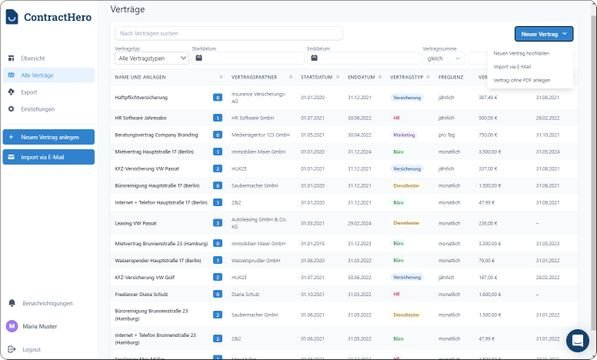The width and height of the screenshot is (597, 360).
Task: Open Einstellungen gear icon
Action: click(11, 109)
